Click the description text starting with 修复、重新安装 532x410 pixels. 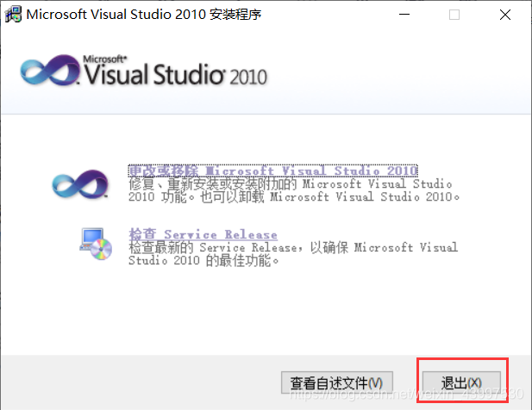coord(294,190)
